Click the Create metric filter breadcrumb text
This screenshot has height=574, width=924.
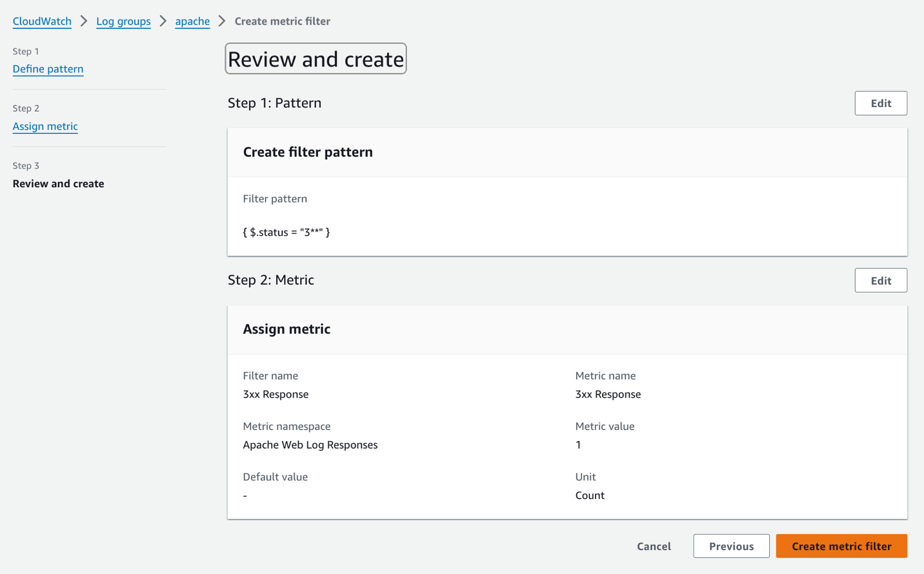(282, 21)
